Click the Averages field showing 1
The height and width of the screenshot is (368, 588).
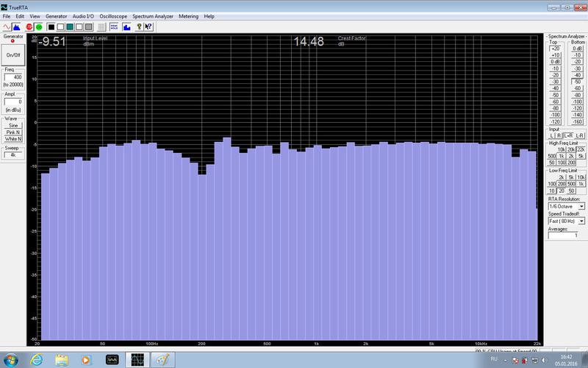[x=563, y=236]
